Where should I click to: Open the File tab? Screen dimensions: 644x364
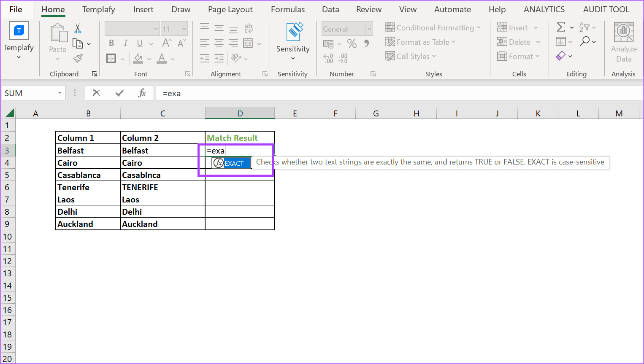click(x=16, y=9)
